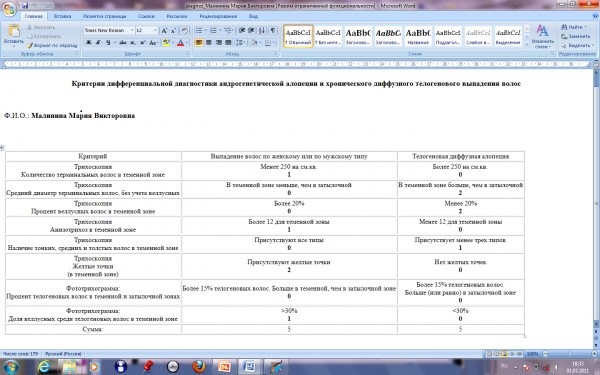Align text to center in the paragraph group
Screen dimensions: 600x375
[209, 42]
